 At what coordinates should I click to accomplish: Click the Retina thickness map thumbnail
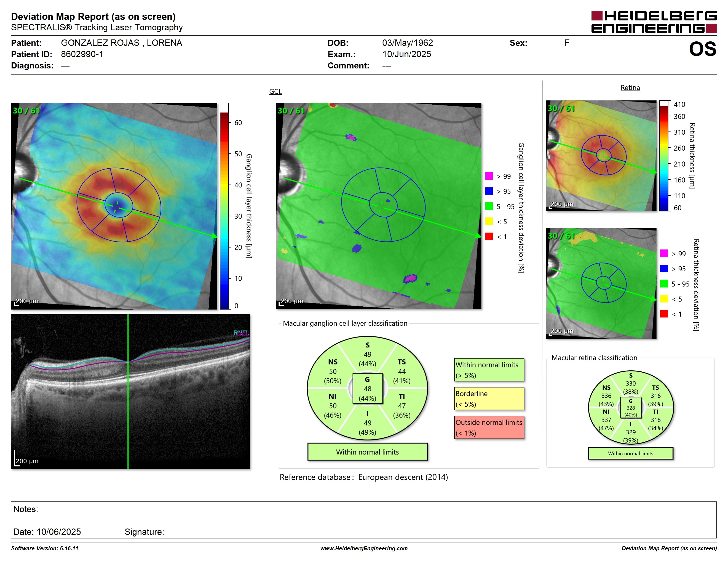click(601, 156)
